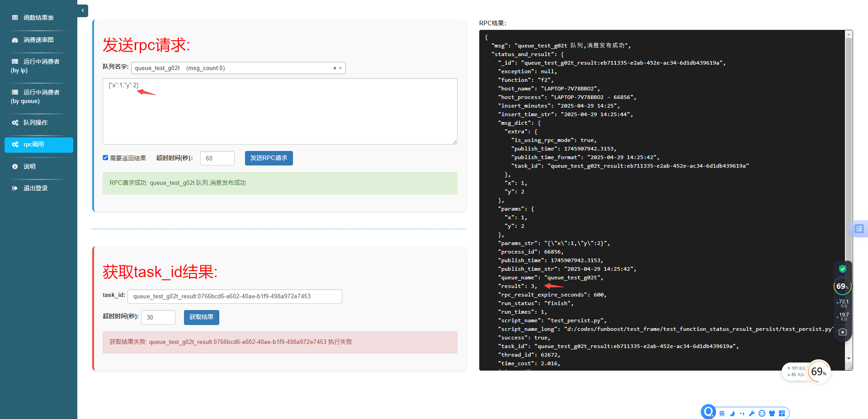868x419 pixels.
Task: Expand the queue list using the caret arrow
Action: tap(340, 68)
